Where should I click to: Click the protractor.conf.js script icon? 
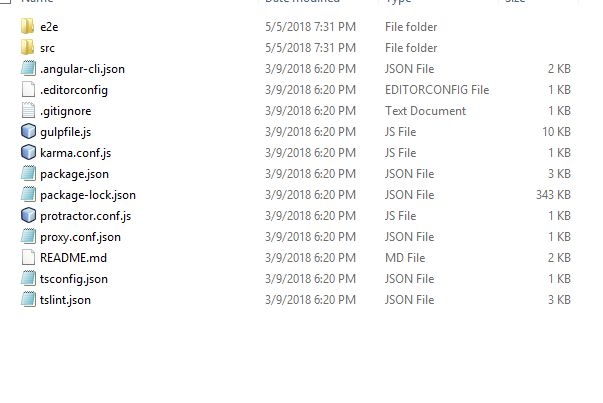tap(28, 215)
